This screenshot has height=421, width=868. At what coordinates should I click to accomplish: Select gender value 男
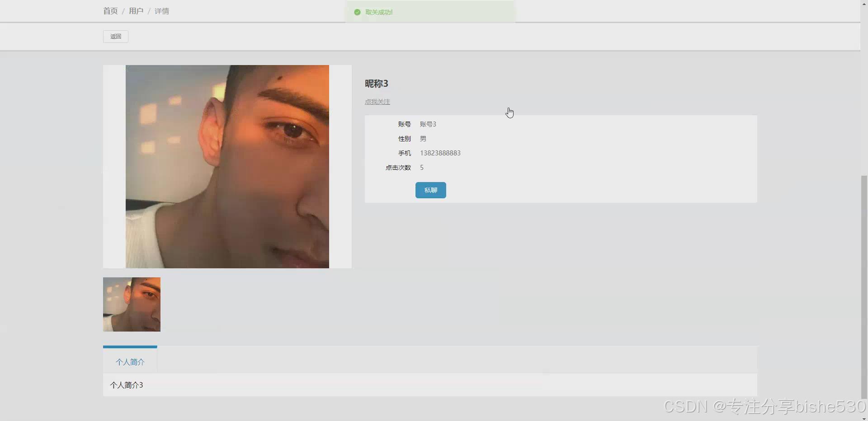coord(423,139)
